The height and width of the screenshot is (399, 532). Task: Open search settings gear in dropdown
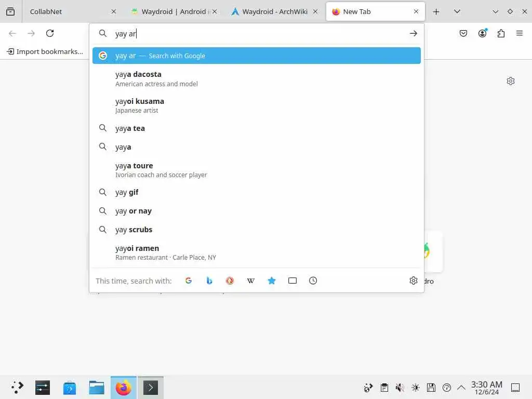(413, 281)
